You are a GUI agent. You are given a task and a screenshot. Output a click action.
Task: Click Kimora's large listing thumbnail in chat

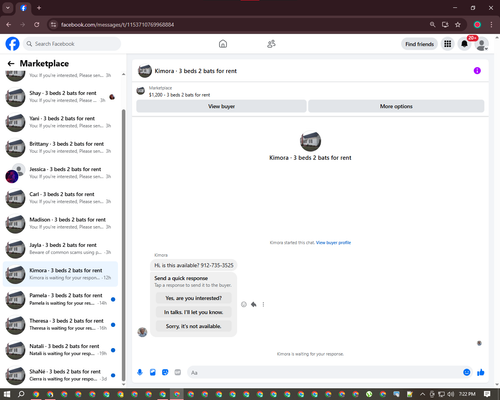(310, 141)
